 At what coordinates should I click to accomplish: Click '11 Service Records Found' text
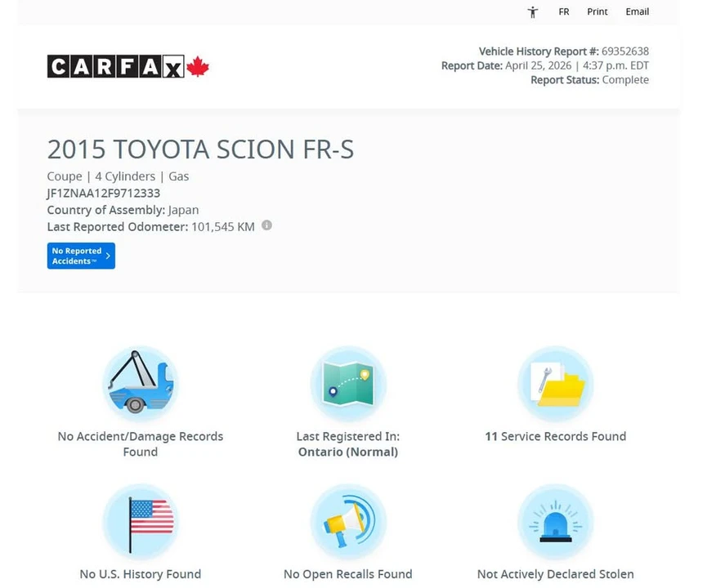point(556,436)
